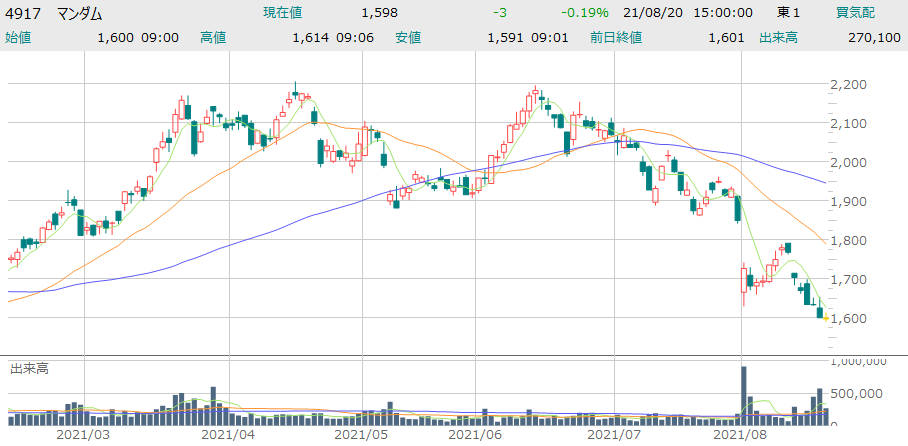
Task: Click the stock code 4917
Action: pyautogui.click(x=24, y=14)
